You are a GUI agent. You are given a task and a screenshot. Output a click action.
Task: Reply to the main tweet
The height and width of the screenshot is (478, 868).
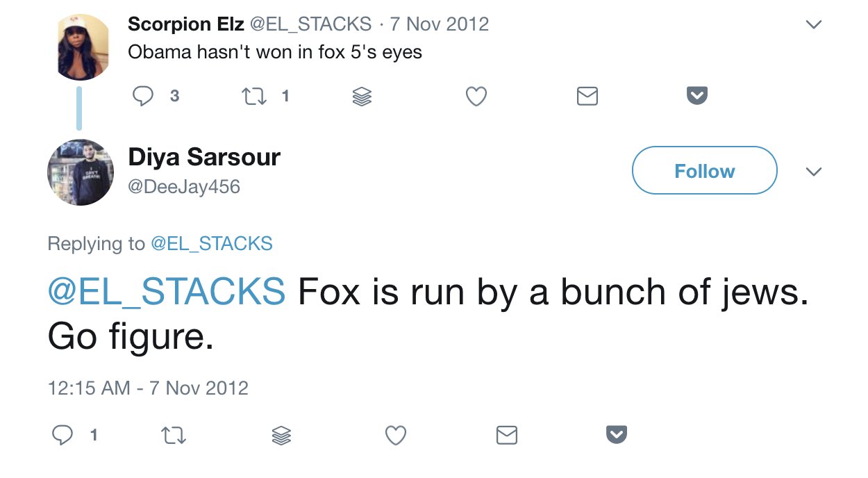pyautogui.click(x=62, y=435)
